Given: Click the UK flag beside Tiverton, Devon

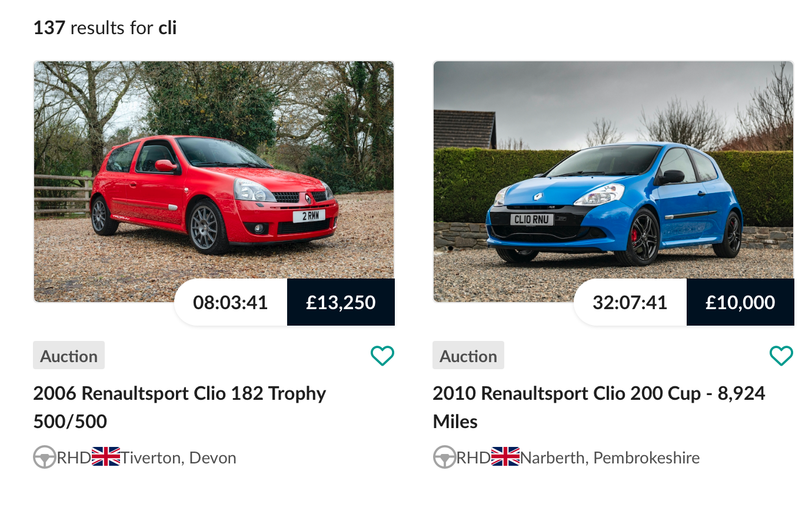Looking at the screenshot, I should pos(106,457).
